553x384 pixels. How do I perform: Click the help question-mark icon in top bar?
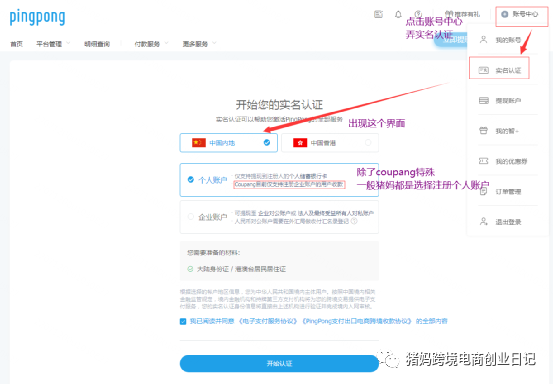coord(418,14)
